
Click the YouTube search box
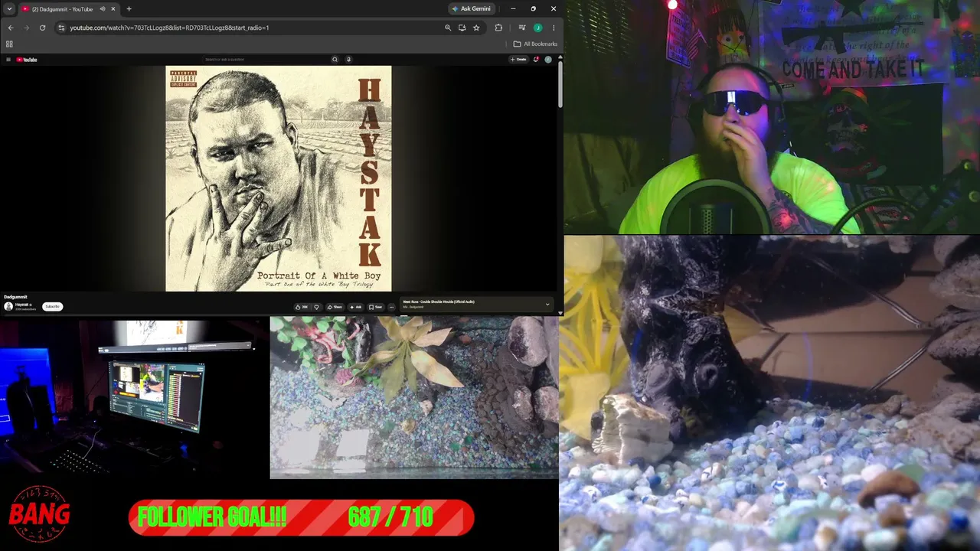pos(266,59)
